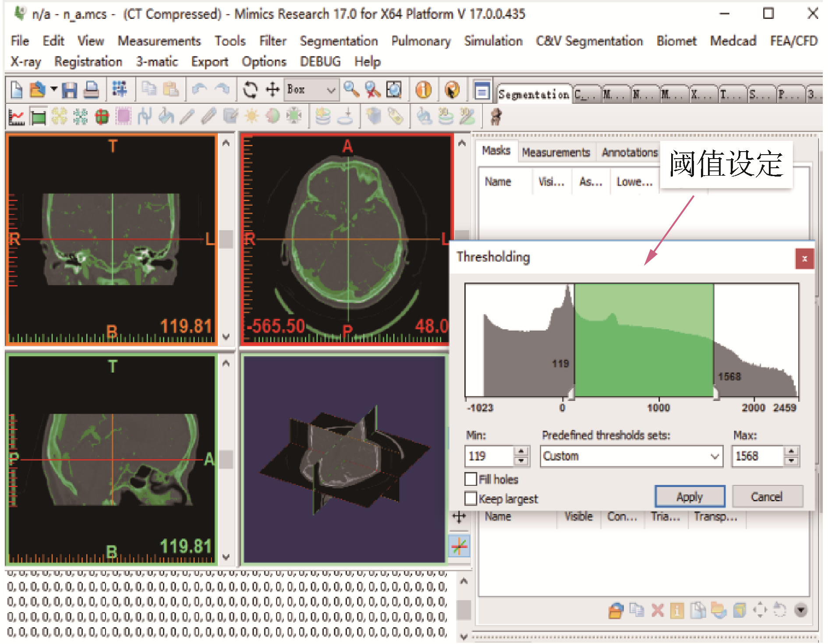
Task: Expand the Box selection dropdown
Action: click(x=331, y=90)
